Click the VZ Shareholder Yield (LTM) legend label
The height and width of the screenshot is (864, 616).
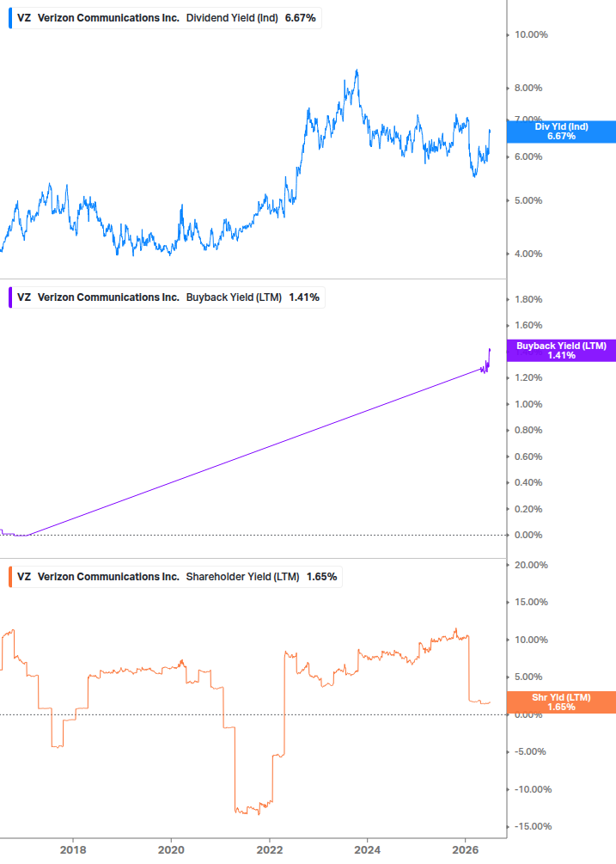tap(175, 577)
